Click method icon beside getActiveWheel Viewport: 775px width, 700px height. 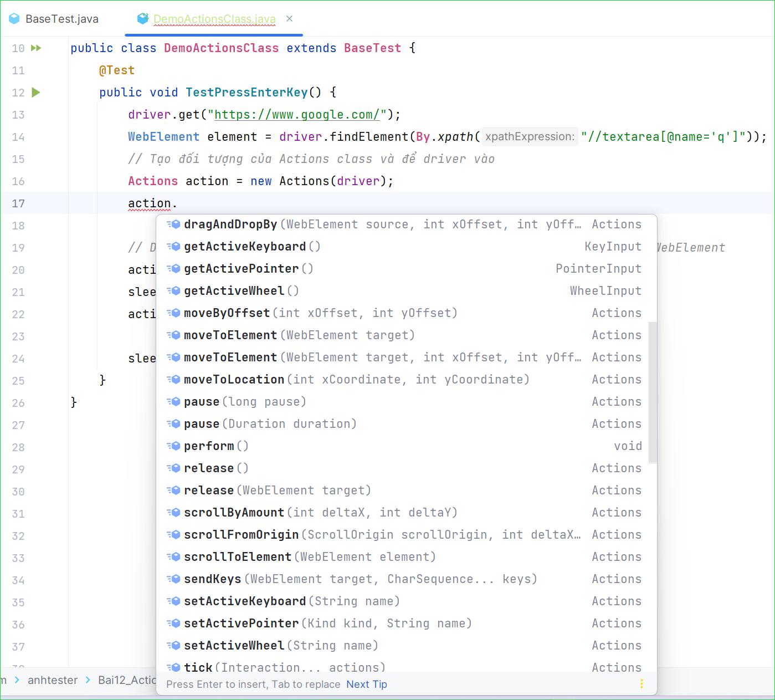pyautogui.click(x=173, y=291)
